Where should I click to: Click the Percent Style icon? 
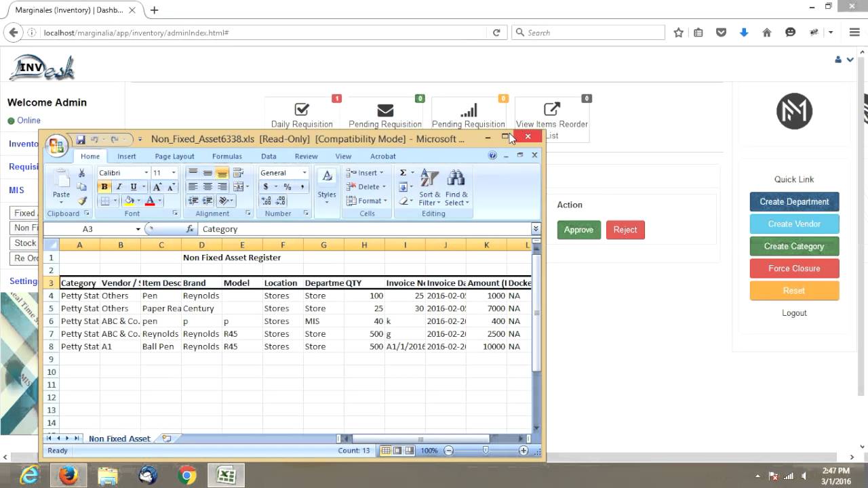coord(288,187)
